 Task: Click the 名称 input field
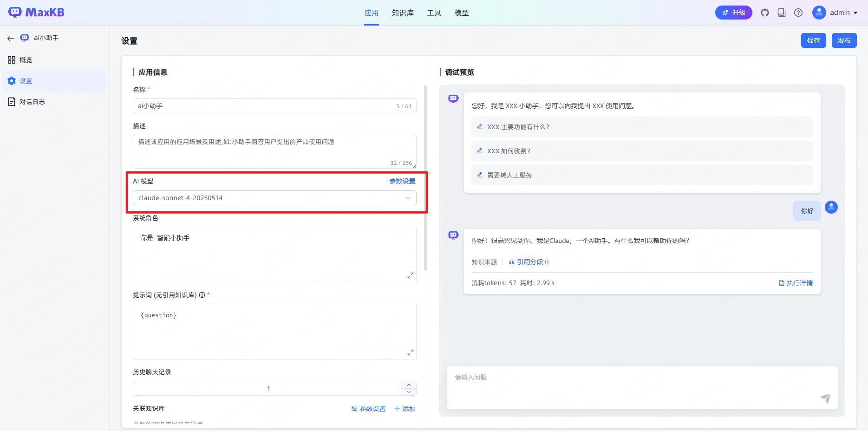point(274,106)
